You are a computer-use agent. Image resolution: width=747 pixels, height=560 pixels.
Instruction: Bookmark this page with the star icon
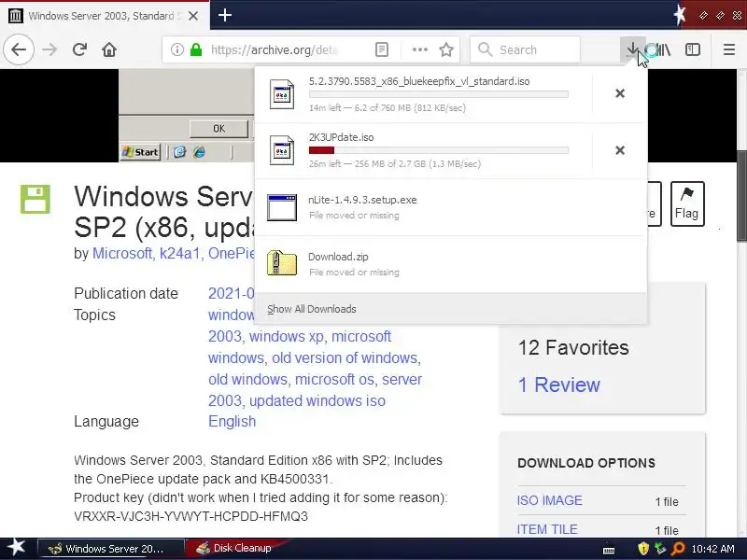pos(446,49)
